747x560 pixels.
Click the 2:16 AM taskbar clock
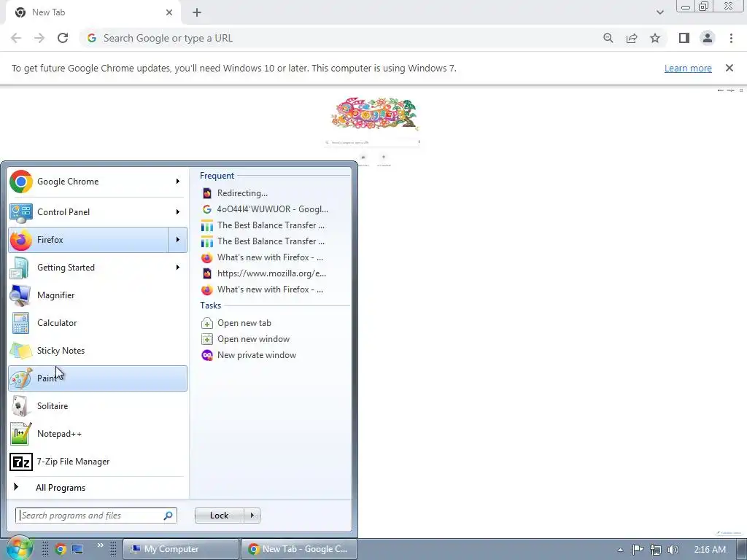tap(710, 550)
